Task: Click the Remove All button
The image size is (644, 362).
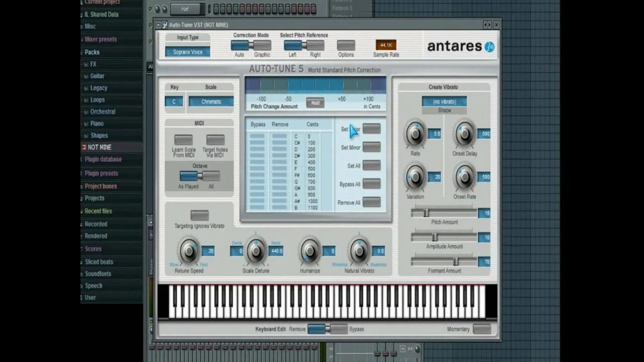Action: 372,202
